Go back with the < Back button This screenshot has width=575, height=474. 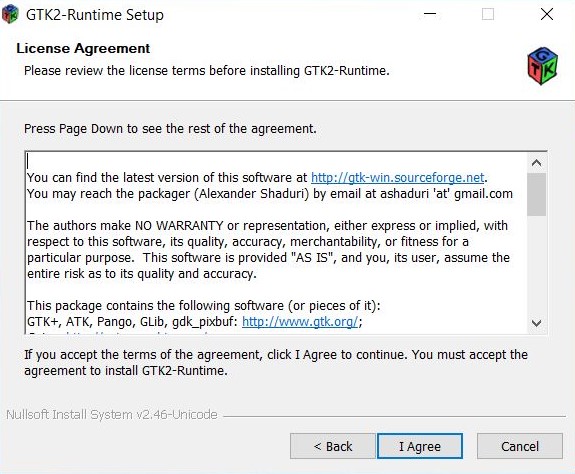click(x=333, y=446)
